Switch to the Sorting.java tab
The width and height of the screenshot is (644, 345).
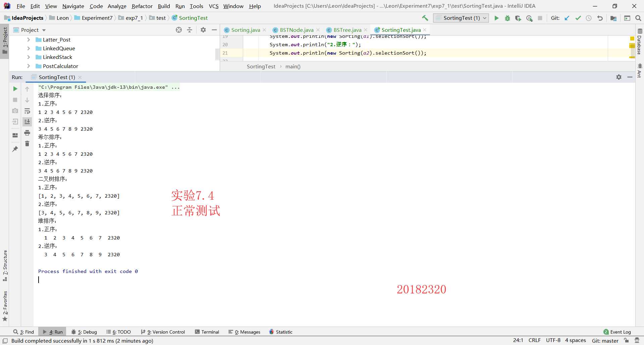tap(246, 30)
